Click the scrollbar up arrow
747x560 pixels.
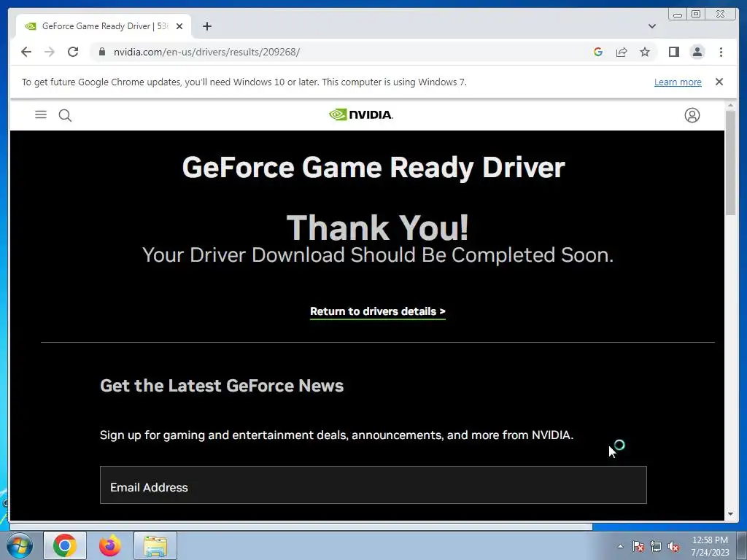coord(730,105)
